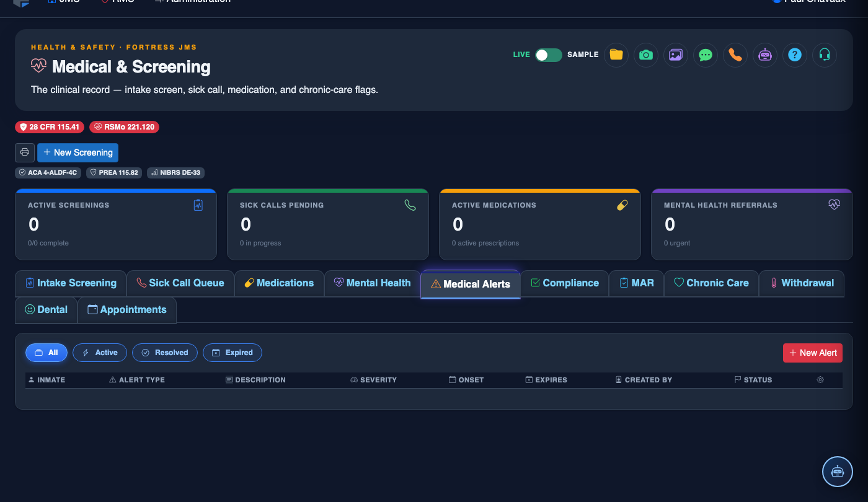Sort by the Severity column header
The width and height of the screenshot is (868, 502).
tap(373, 380)
